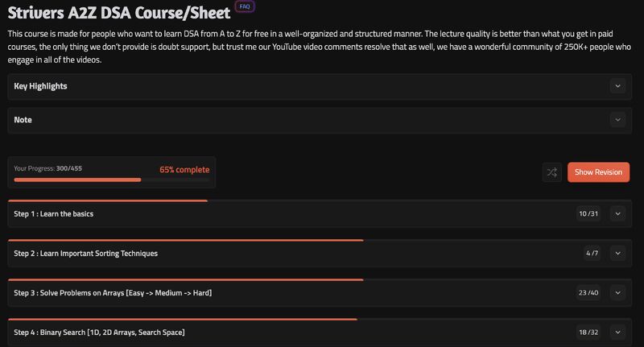The height and width of the screenshot is (347, 644).
Task: Open the Key Highlights heading
Action: [40, 86]
